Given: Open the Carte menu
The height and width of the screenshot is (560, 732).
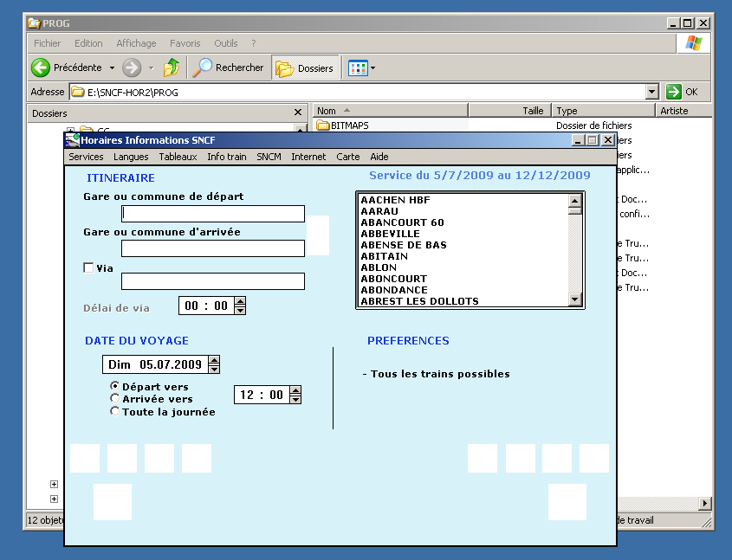Looking at the screenshot, I should click(x=348, y=157).
